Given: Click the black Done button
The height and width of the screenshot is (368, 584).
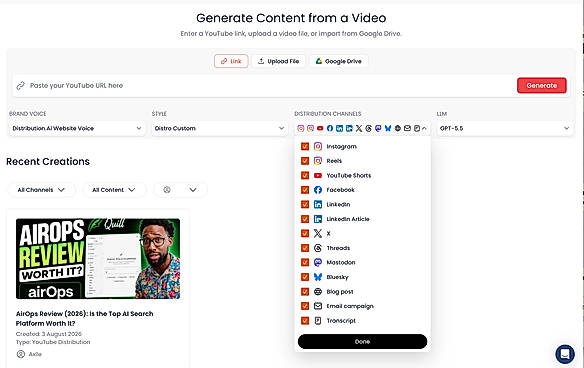Looking at the screenshot, I should tap(362, 342).
